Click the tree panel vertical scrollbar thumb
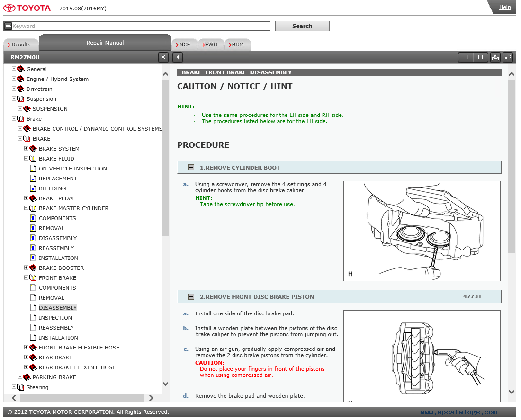The height and width of the screenshot is (420, 521). click(165, 158)
